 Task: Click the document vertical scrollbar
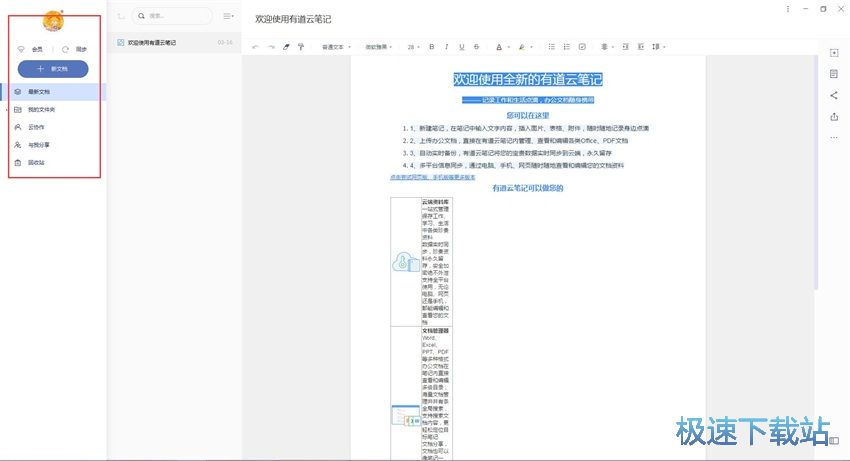tap(815, 174)
